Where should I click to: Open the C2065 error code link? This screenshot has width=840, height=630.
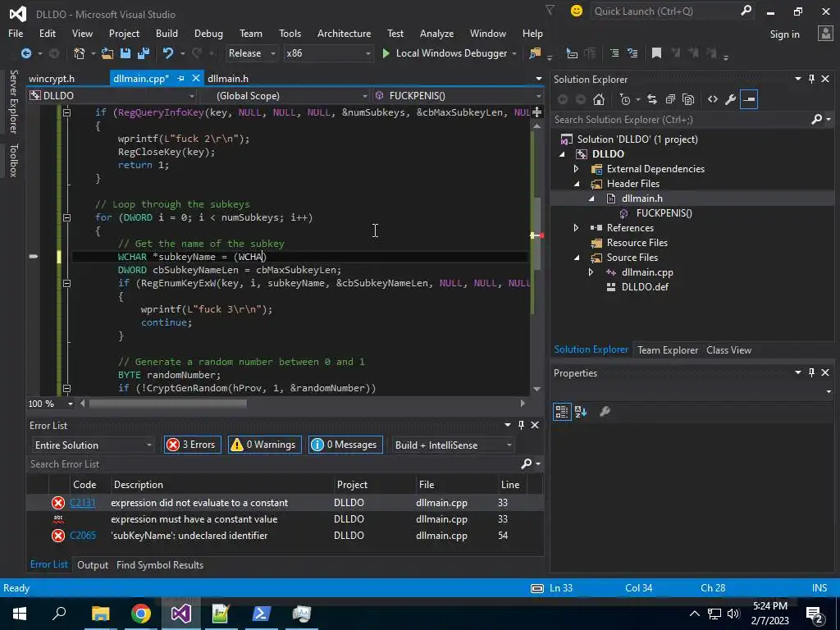(83, 535)
